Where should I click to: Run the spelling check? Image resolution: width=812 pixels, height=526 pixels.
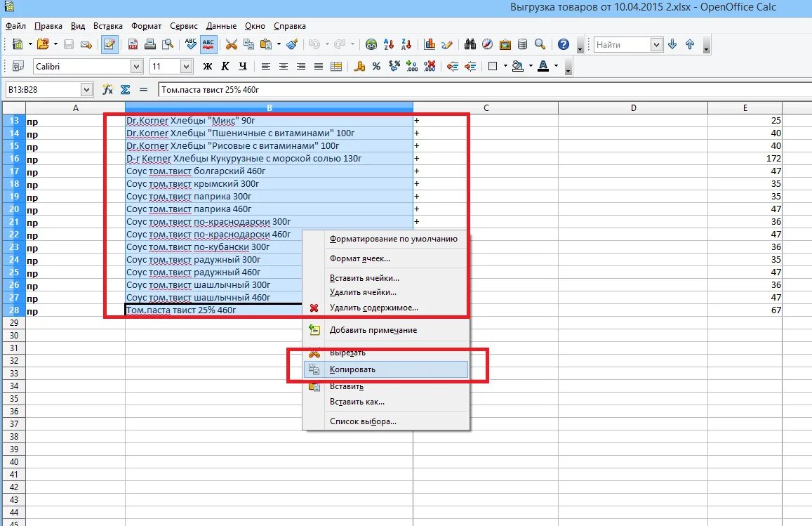point(191,44)
